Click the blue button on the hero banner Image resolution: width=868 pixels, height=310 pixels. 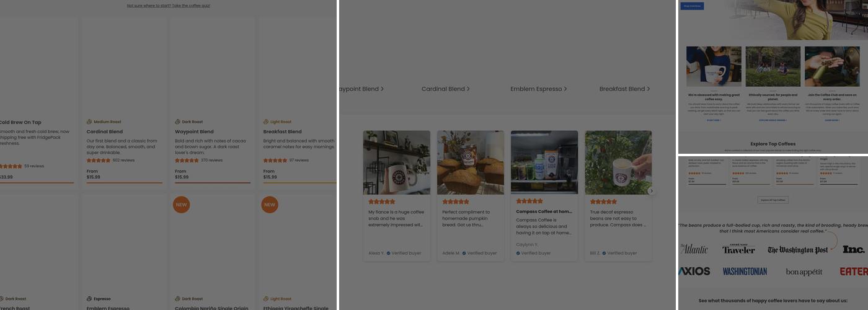pyautogui.click(x=692, y=6)
